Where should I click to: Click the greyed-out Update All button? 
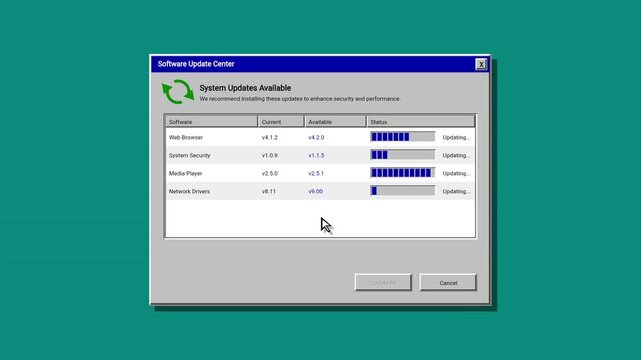tap(383, 283)
